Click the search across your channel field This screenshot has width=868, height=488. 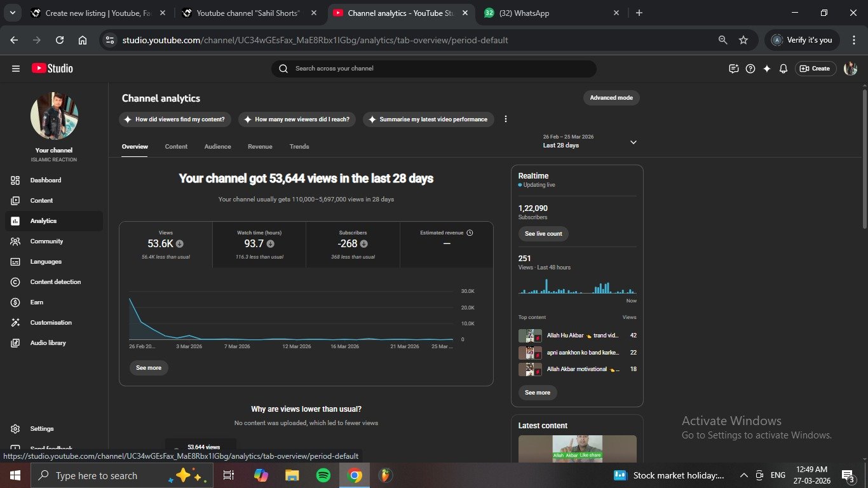pos(434,69)
